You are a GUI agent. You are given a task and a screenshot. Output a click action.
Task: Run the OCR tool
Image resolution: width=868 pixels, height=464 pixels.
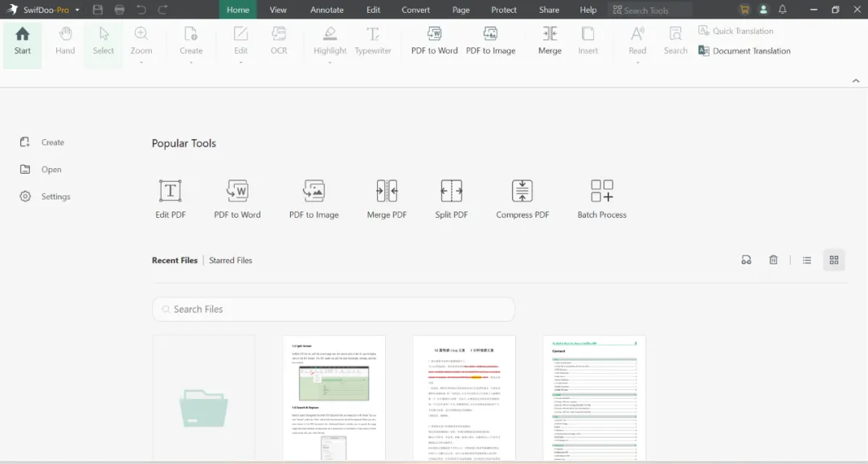point(279,42)
